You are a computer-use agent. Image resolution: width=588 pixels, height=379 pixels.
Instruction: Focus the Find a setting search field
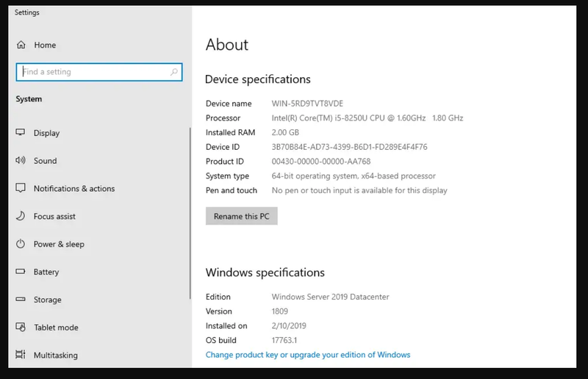(99, 71)
